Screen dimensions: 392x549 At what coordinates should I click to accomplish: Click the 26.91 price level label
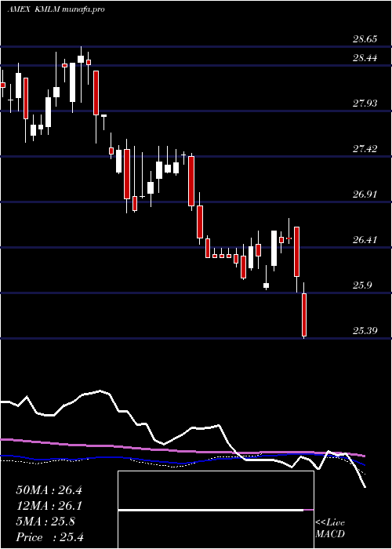(365, 195)
